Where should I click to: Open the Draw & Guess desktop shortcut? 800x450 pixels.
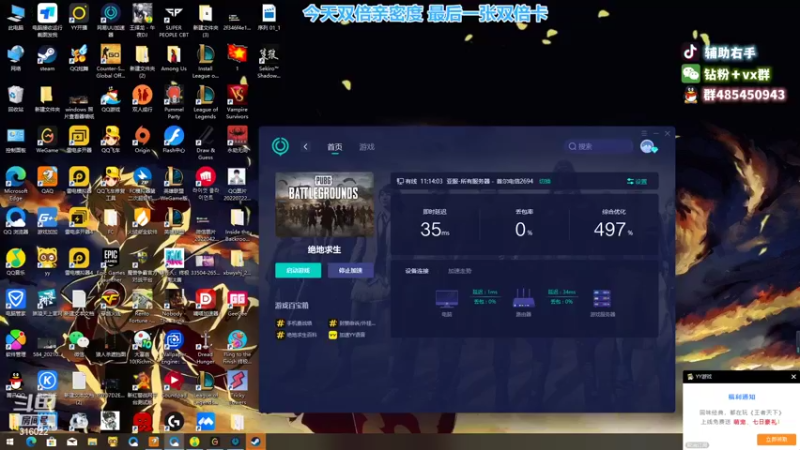click(x=206, y=143)
